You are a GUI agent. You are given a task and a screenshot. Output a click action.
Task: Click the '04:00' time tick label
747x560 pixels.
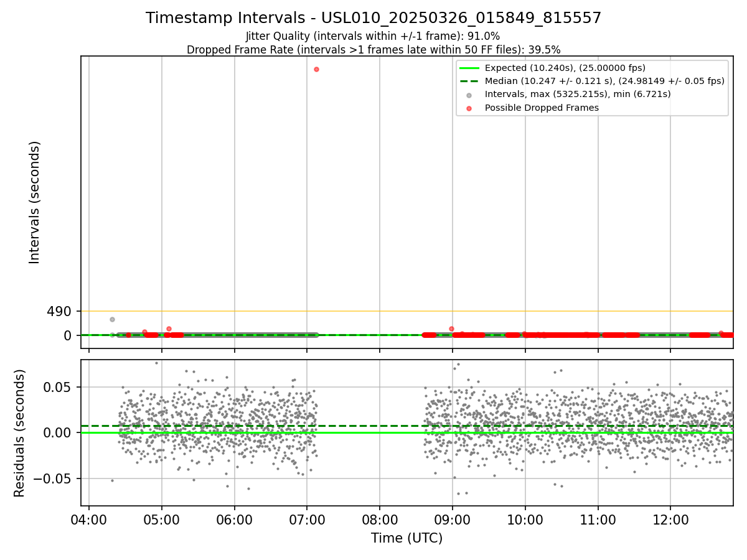(x=89, y=519)
